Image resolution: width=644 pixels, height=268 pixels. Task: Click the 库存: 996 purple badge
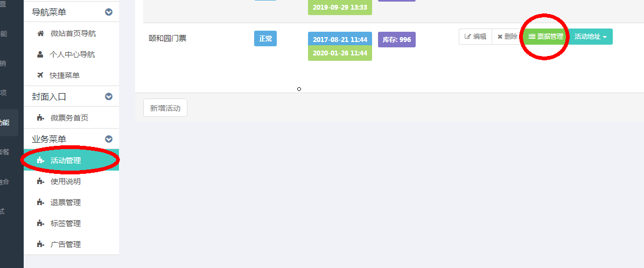point(397,39)
